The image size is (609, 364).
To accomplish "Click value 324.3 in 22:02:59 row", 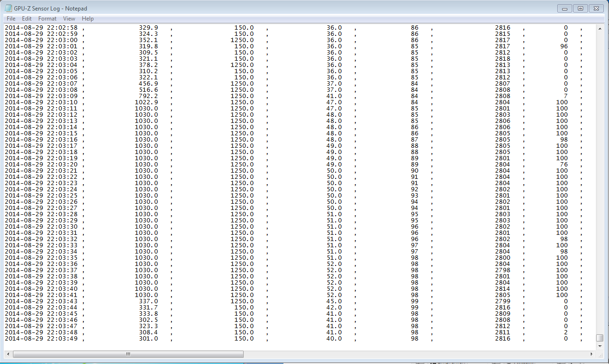I will coord(148,34).
